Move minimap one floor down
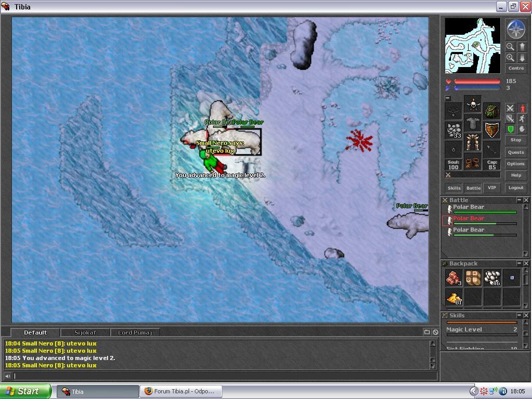The height and width of the screenshot is (399, 532). point(522,58)
